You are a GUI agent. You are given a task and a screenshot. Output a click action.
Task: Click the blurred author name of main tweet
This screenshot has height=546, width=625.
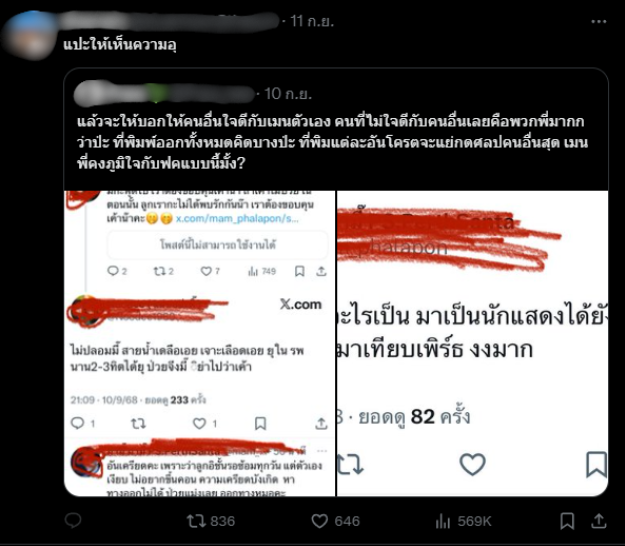click(x=168, y=21)
